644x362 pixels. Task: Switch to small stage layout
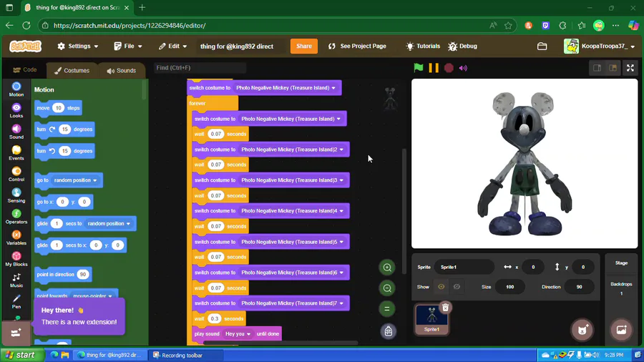(x=597, y=68)
